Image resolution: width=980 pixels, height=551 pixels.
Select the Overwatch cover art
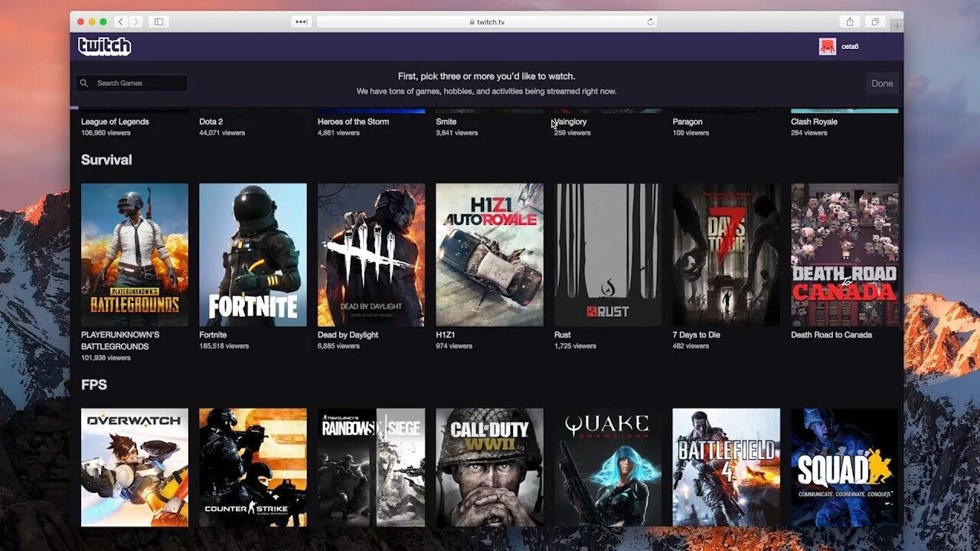[x=135, y=467]
